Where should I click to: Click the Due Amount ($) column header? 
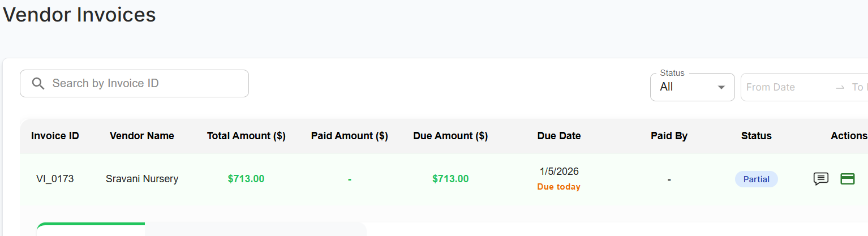(x=450, y=136)
